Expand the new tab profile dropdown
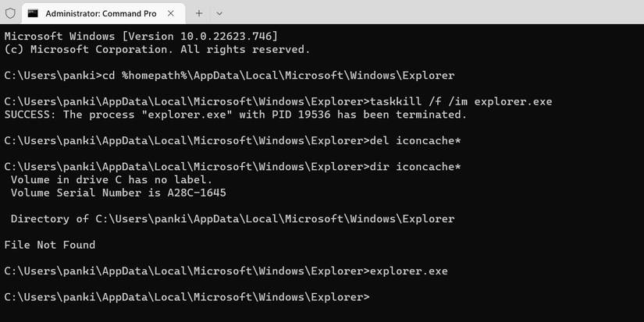Screen dimensions: 644x322 [x=219, y=13]
